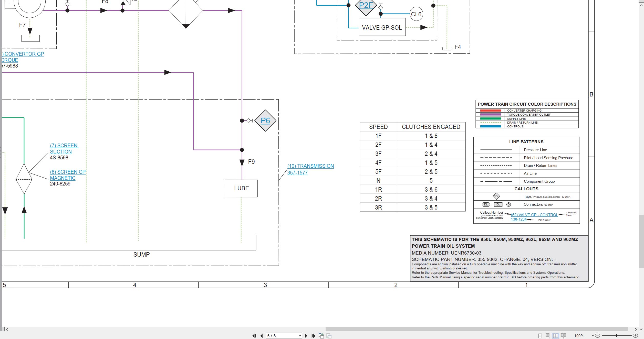The image size is (644, 339).
Task: Open the zoom percentage dropdown
Action: tap(593, 336)
